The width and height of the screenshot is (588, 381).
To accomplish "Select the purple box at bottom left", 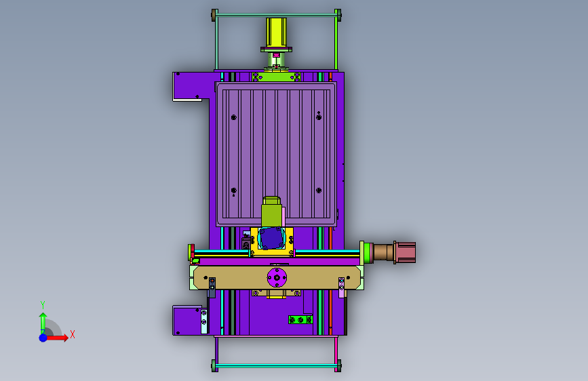I will (187, 321).
